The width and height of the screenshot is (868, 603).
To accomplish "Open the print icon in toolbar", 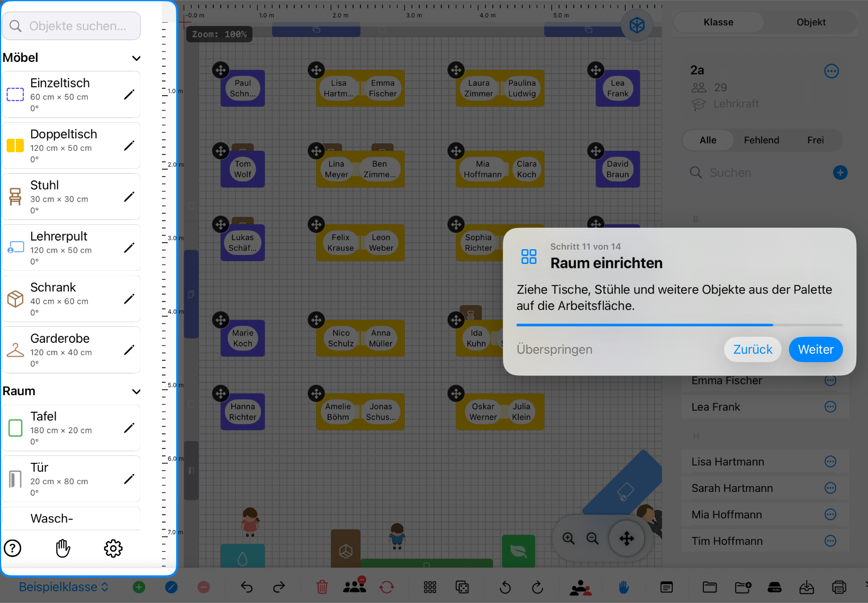I will [839, 587].
